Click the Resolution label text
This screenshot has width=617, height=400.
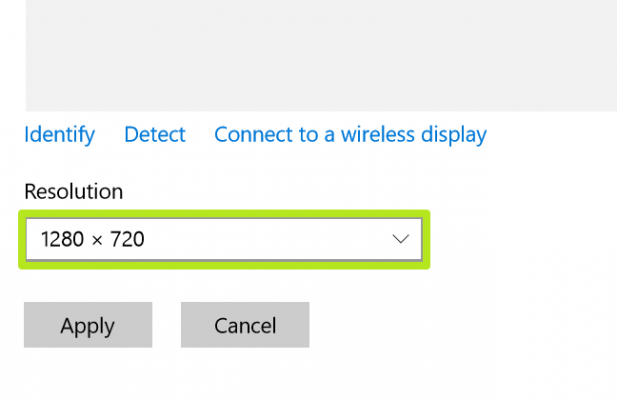(x=73, y=191)
